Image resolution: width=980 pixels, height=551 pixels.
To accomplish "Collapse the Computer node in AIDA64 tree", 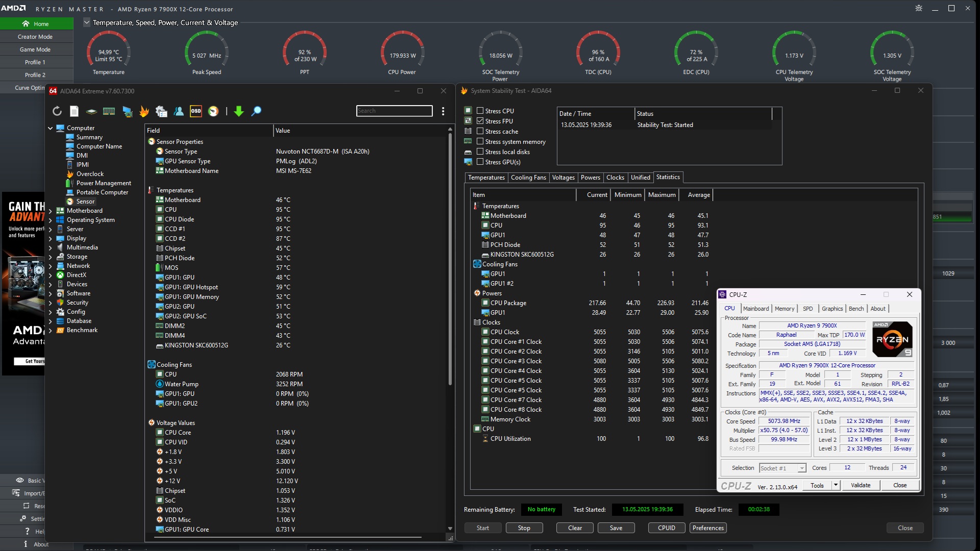I will point(50,128).
